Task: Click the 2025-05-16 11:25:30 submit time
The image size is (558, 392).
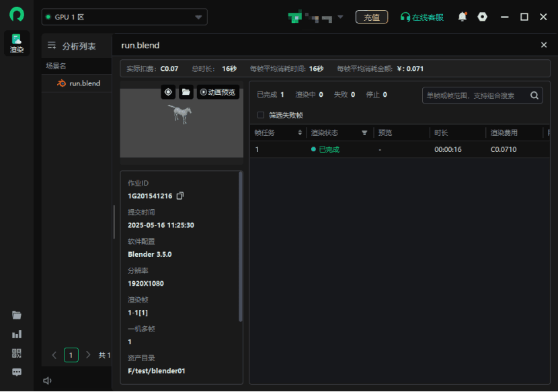Action: point(161,225)
